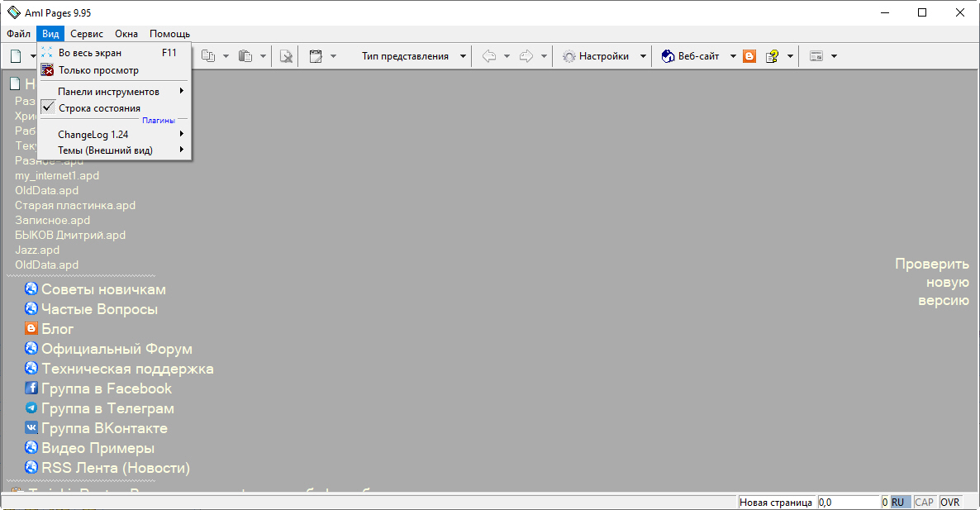Viewport: 980px width, 510px height.
Task: Open recent file БЫКОВ Дмитрий.apd
Action: tap(70, 235)
